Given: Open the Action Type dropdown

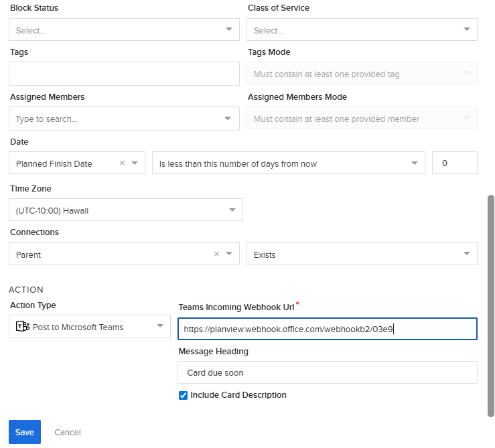Looking at the screenshot, I should (90, 326).
